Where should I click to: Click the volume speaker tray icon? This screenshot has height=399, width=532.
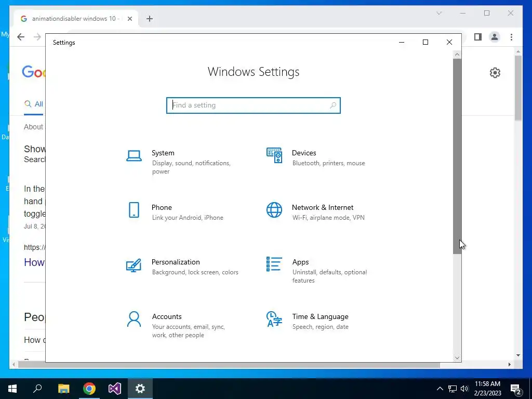(464, 389)
